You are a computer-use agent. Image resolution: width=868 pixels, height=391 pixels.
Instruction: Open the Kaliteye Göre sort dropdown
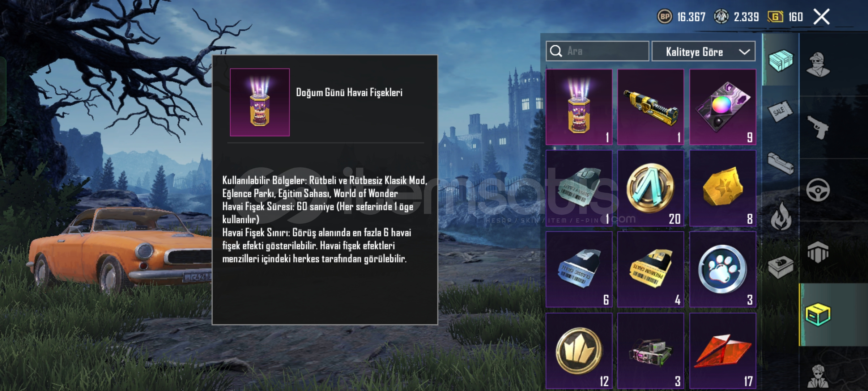(703, 51)
